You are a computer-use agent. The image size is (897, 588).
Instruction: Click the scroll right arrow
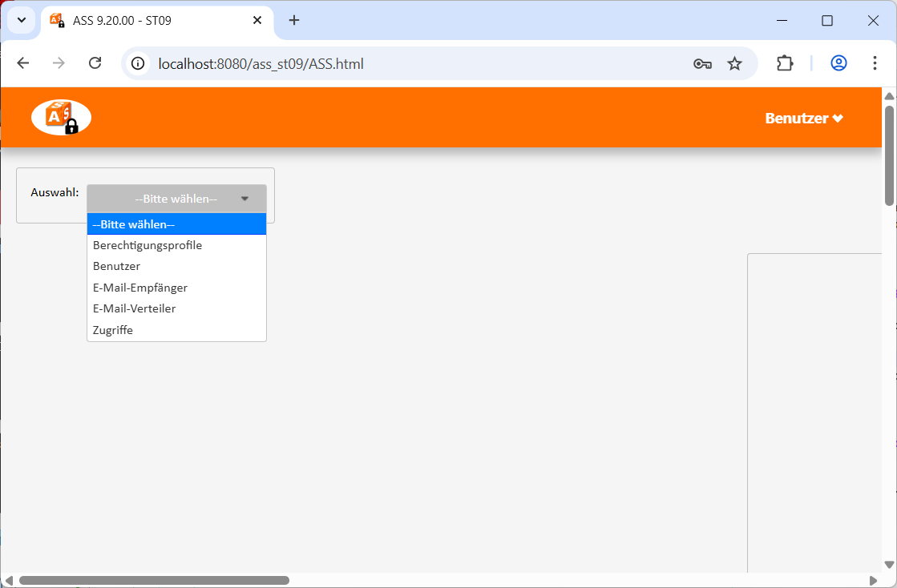coord(873,581)
